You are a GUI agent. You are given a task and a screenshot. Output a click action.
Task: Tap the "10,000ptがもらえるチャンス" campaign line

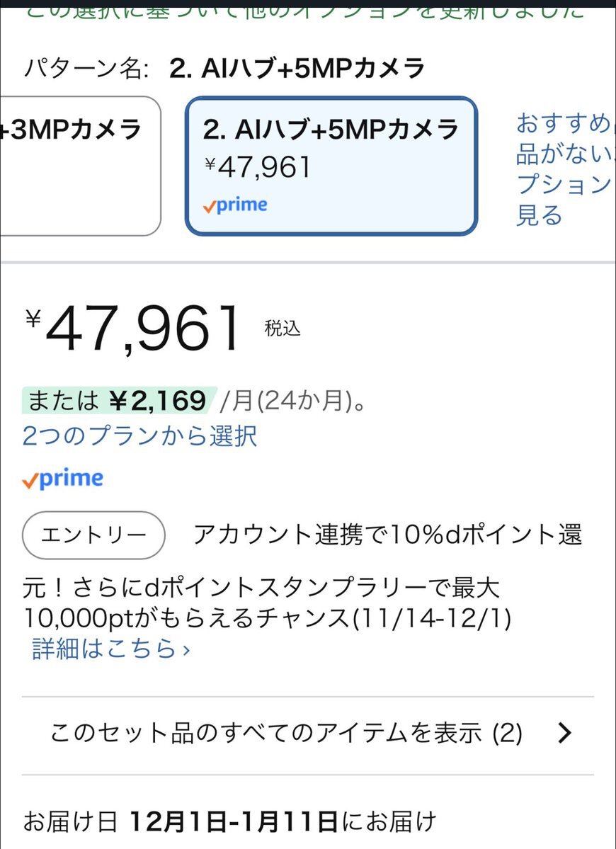click(x=268, y=618)
